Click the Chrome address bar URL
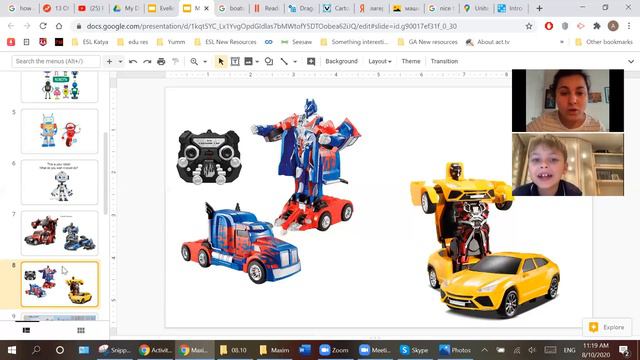Screen dimensions: 640x360 [x=271, y=26]
